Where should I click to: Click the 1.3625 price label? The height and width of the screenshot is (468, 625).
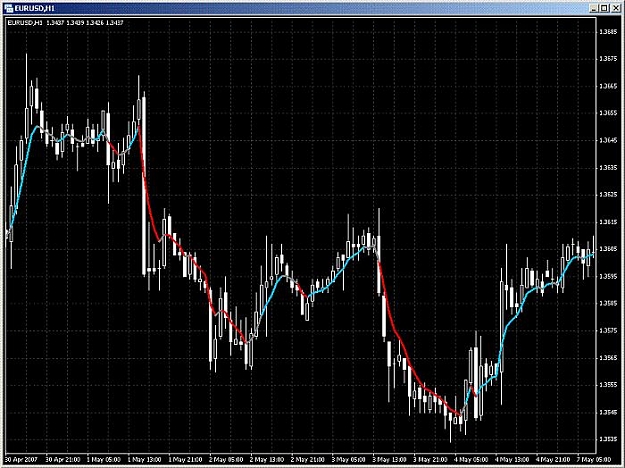pyautogui.click(x=608, y=195)
